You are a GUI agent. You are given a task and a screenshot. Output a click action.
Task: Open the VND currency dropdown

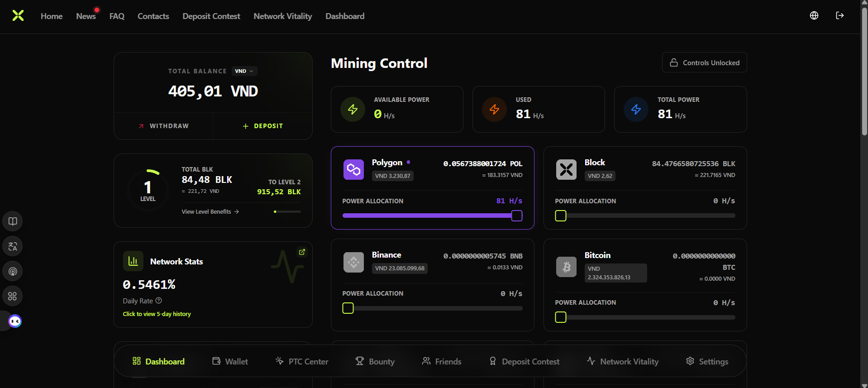coord(244,71)
